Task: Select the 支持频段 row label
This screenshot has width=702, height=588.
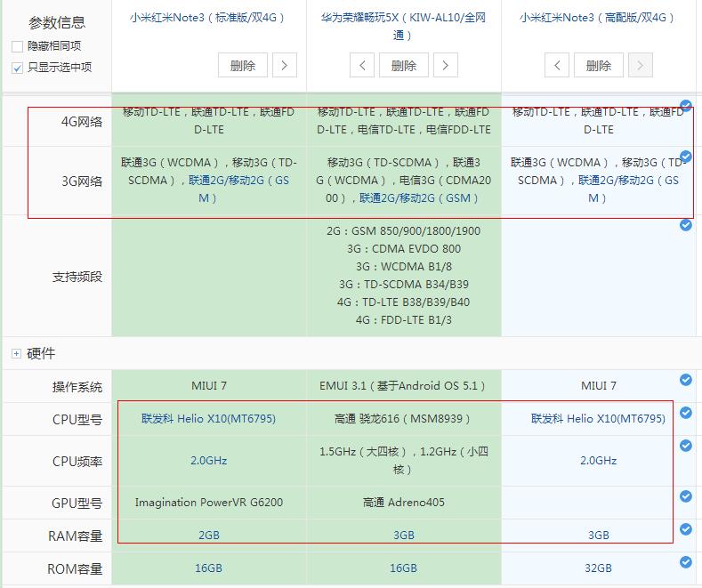Action: (77, 277)
